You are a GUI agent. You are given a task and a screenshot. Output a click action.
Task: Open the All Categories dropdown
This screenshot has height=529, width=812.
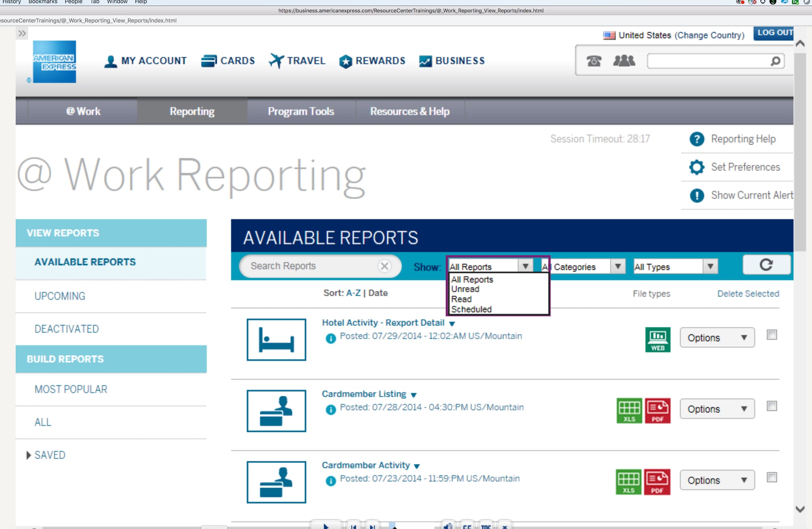point(617,266)
